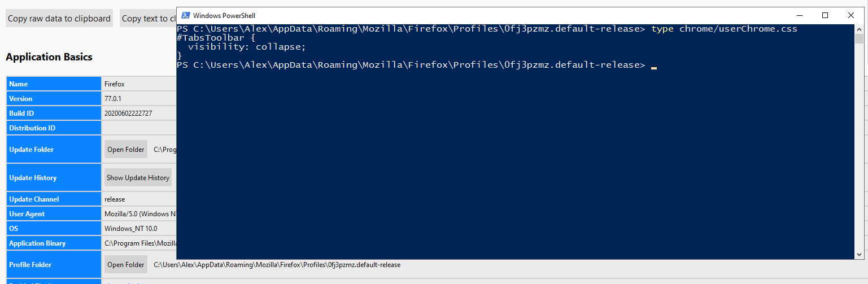Click the PowerShell icon in title bar
The width and height of the screenshot is (868, 284).
(185, 16)
